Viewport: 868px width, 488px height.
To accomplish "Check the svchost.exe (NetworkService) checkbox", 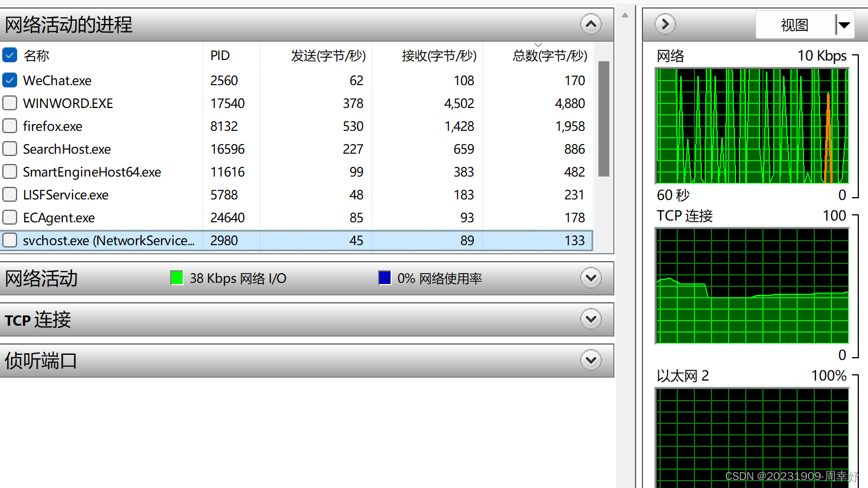I will 10,241.
